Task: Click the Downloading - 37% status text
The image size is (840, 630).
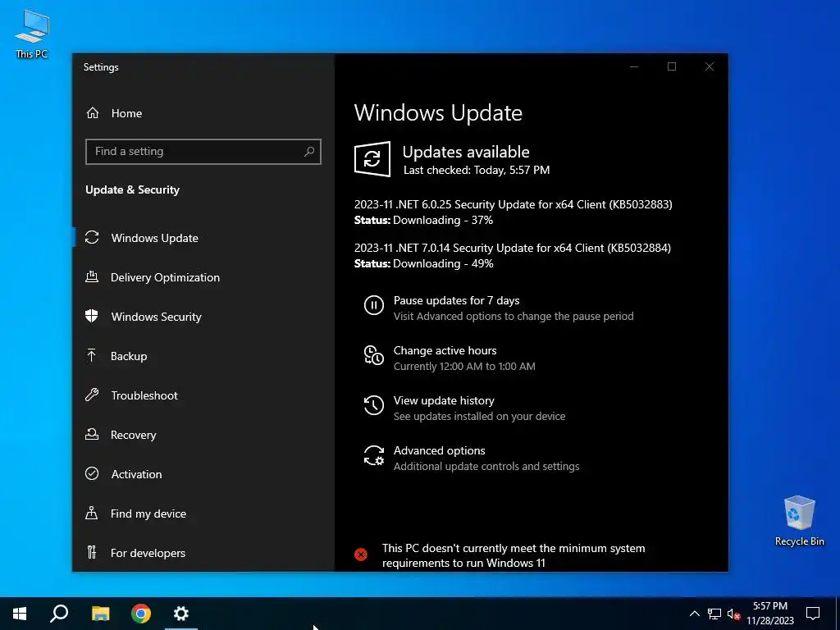Action: point(442,220)
